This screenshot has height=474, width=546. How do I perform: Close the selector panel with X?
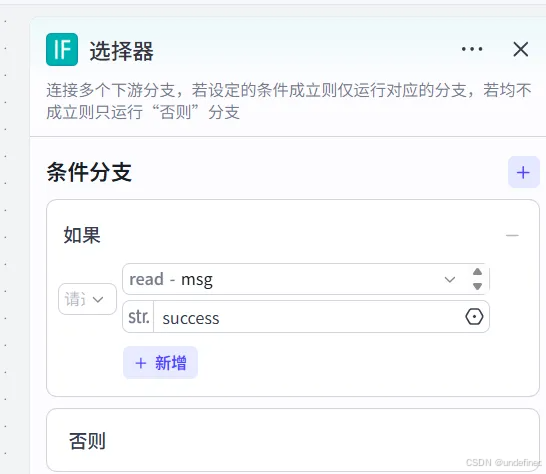pyautogui.click(x=521, y=49)
